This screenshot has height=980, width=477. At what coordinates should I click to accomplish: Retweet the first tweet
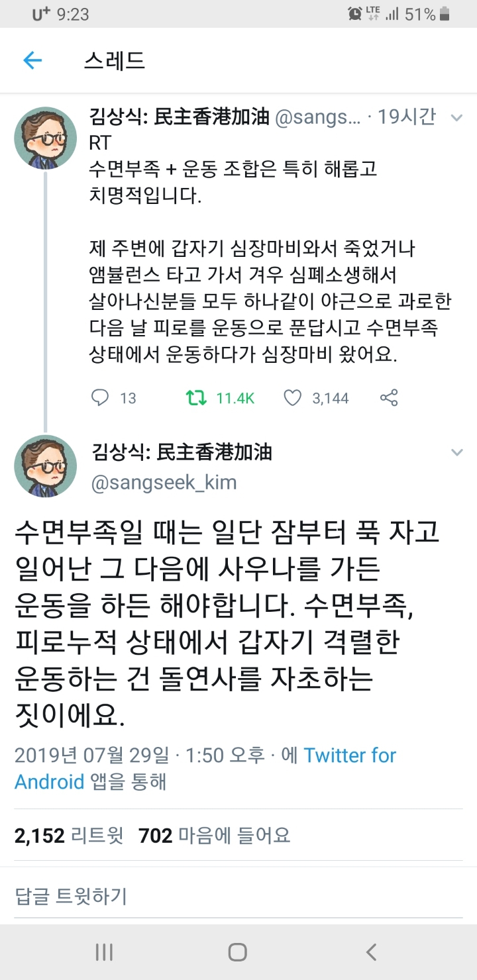point(194,397)
